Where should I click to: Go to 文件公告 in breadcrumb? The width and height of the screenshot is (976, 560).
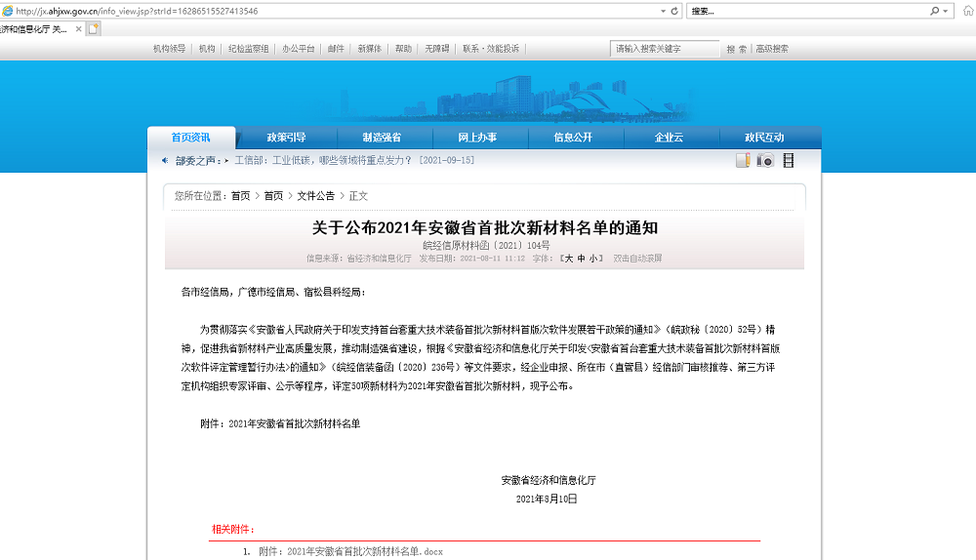(316, 196)
